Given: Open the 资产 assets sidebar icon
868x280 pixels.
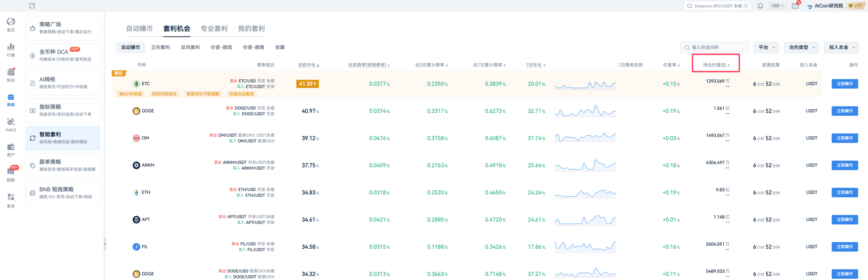Looking at the screenshot, I should click(x=11, y=150).
